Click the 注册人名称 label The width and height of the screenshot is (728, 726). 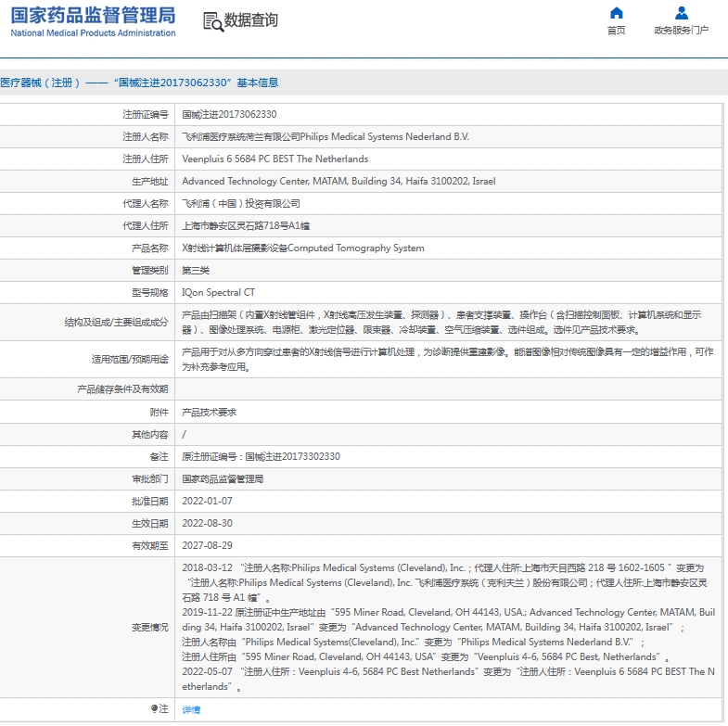pyautogui.click(x=146, y=136)
